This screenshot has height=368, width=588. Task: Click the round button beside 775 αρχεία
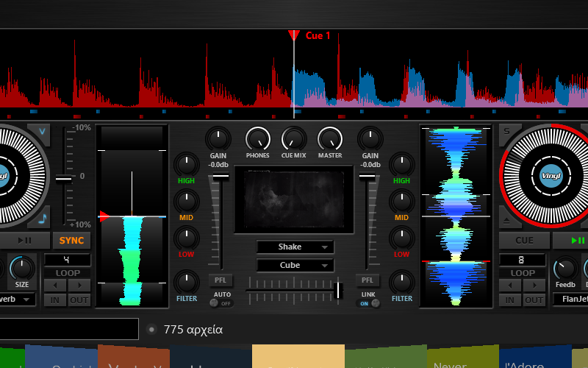click(x=151, y=330)
